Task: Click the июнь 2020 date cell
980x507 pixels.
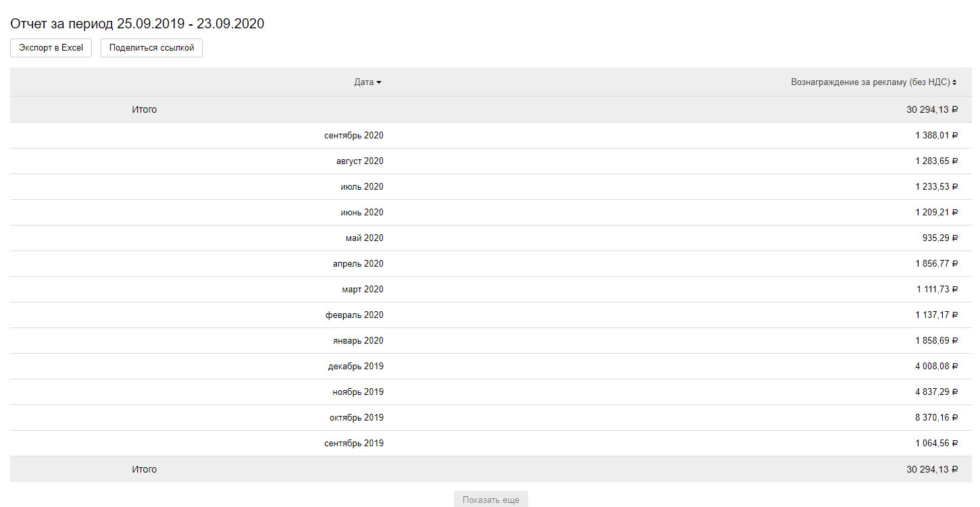Action: coord(361,213)
